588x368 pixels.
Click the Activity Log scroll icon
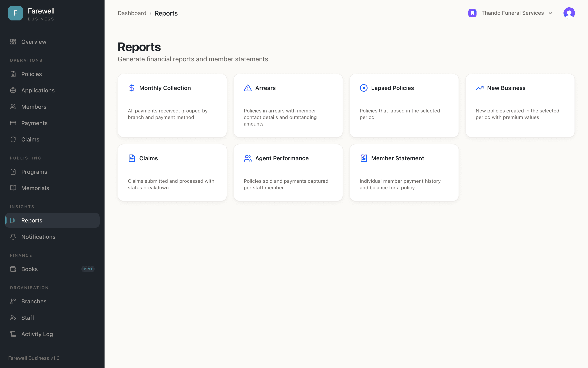[13, 334]
